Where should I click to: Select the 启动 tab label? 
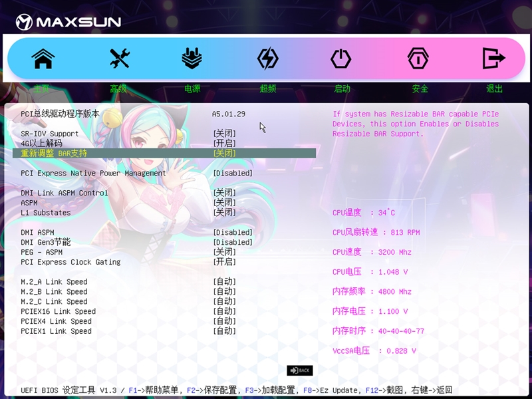(x=342, y=89)
